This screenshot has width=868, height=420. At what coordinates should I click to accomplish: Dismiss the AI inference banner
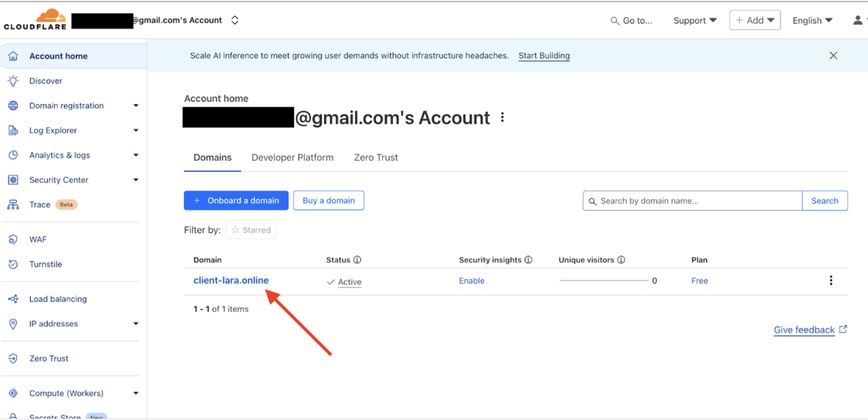click(833, 56)
